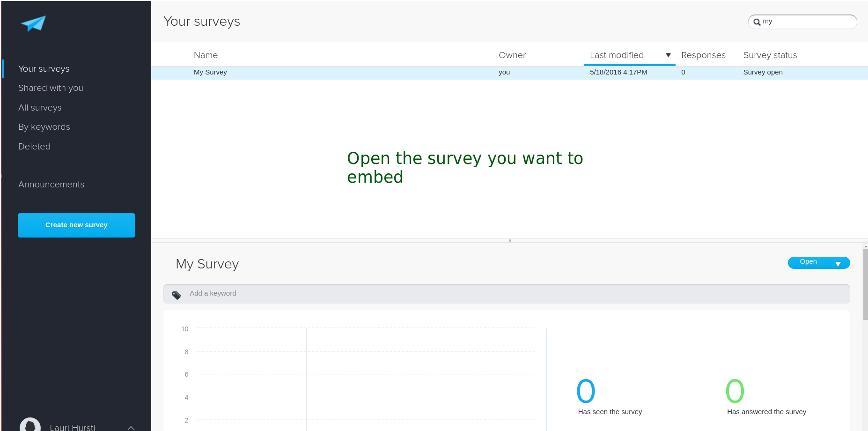The width and height of the screenshot is (868, 431).
Task: Click the user avatar picture
Action: click(30, 425)
